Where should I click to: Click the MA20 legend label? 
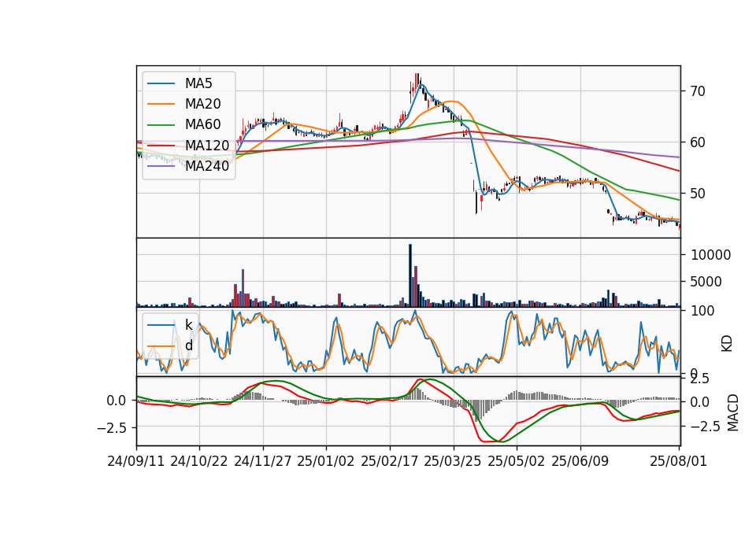pos(202,104)
